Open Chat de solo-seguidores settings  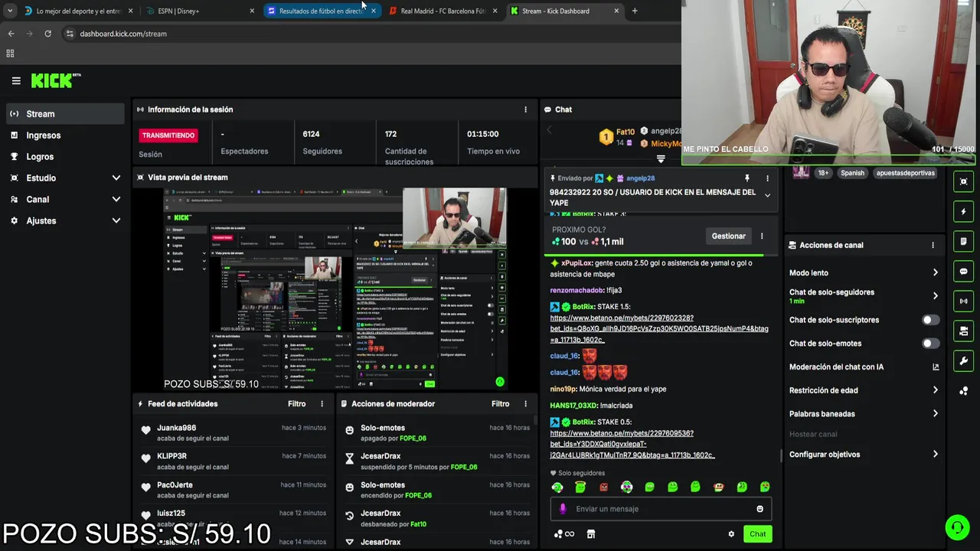(x=864, y=296)
